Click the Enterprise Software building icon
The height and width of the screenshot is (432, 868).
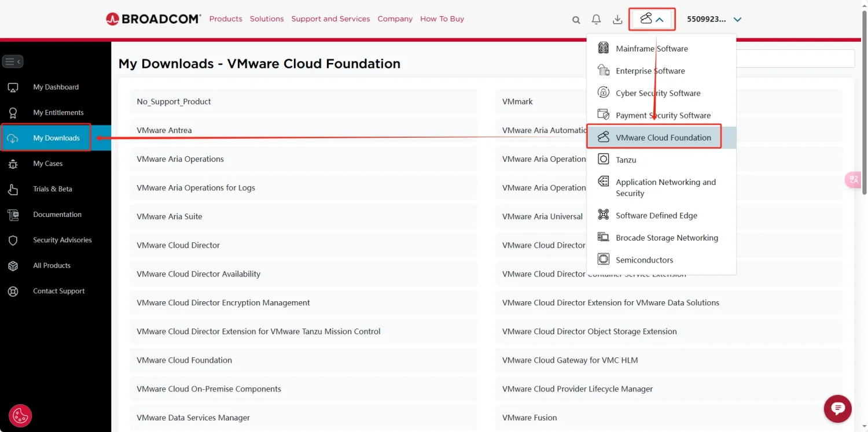tap(604, 71)
